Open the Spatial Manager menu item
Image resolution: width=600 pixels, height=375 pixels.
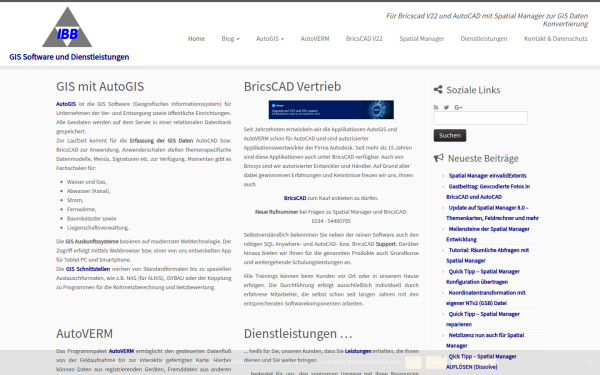click(422, 39)
